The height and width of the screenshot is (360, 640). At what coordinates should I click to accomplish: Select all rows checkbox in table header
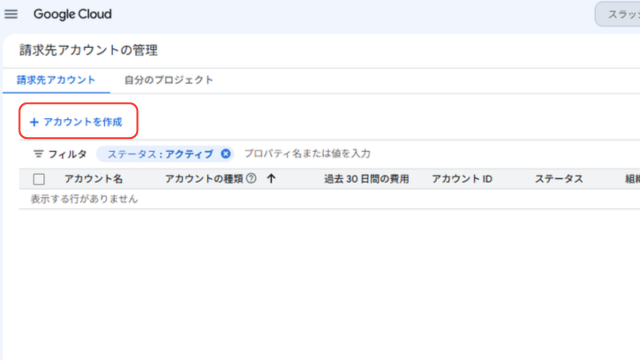[x=39, y=179]
